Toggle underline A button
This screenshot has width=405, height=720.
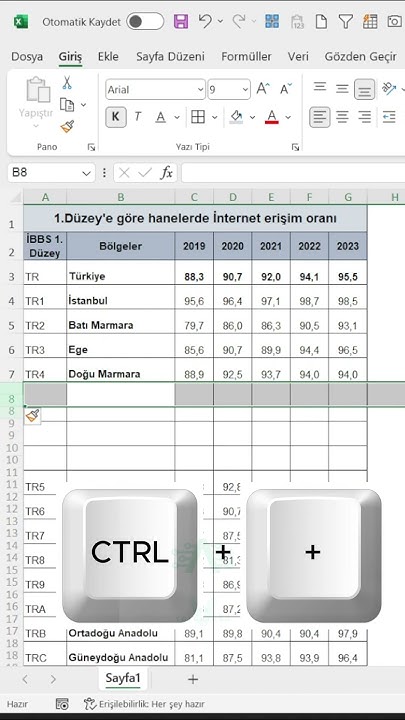pos(160,117)
